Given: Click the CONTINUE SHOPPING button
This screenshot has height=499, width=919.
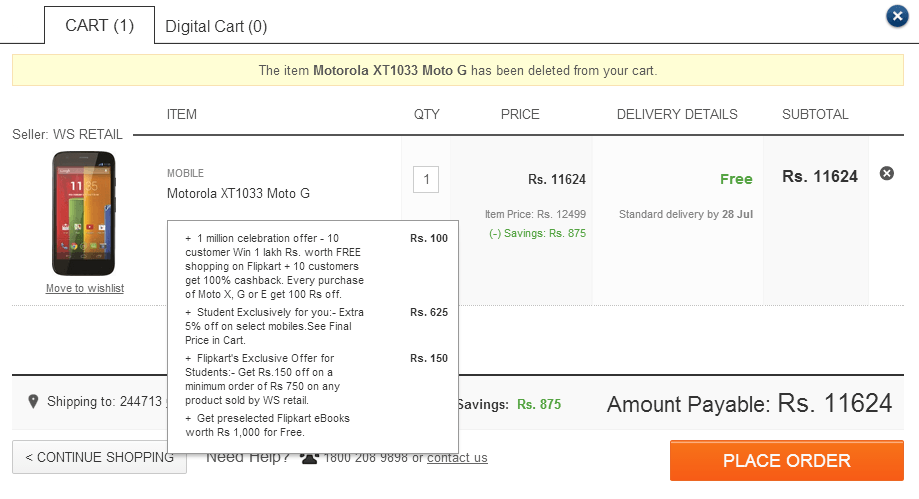Looking at the screenshot, I should click(100, 457).
